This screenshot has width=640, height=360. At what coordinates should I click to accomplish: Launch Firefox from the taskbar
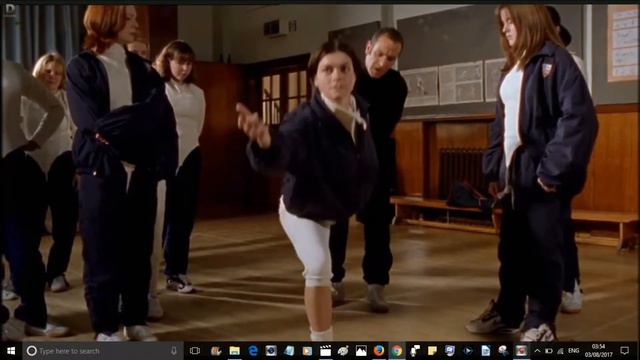pyautogui.click(x=379, y=351)
